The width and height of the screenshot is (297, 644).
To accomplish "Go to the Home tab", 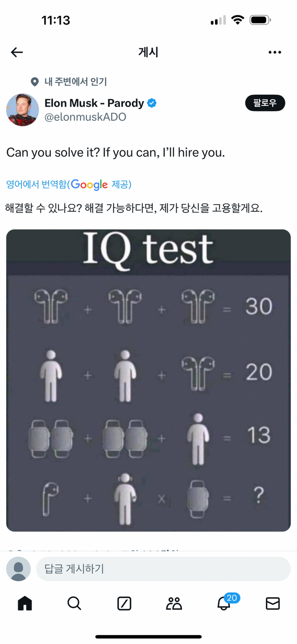I will coord(25,603).
